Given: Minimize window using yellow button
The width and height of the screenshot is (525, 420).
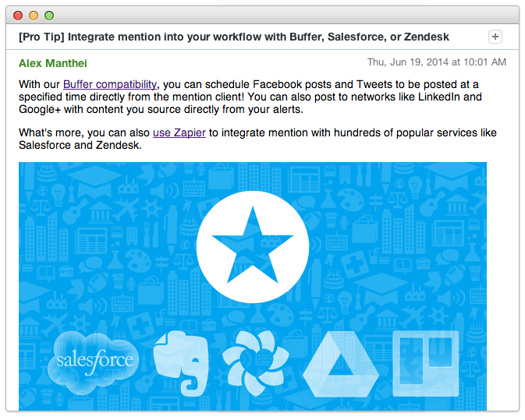Looking at the screenshot, I should pos(34,16).
